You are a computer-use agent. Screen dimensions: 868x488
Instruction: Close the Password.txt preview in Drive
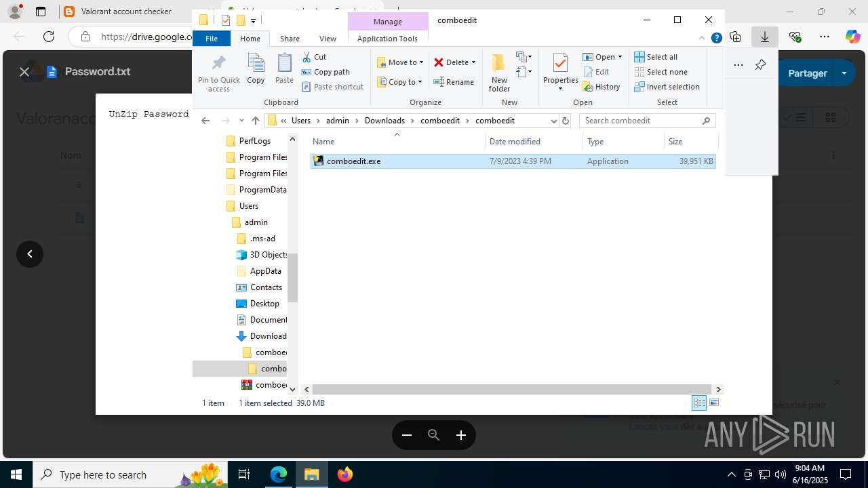tap(24, 72)
